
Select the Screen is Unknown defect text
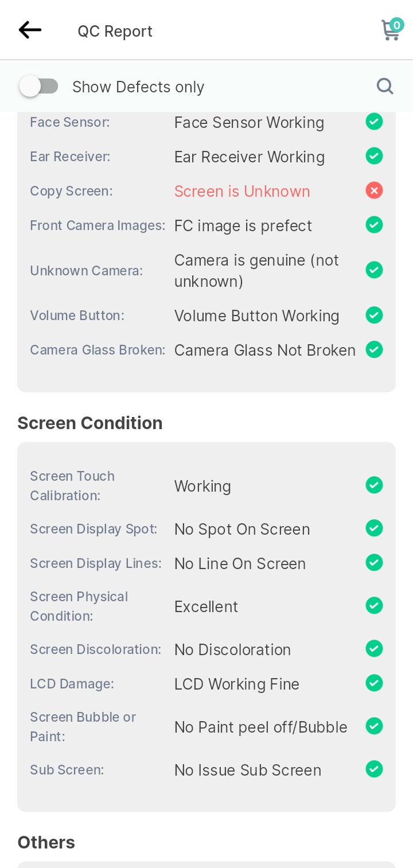point(242,191)
